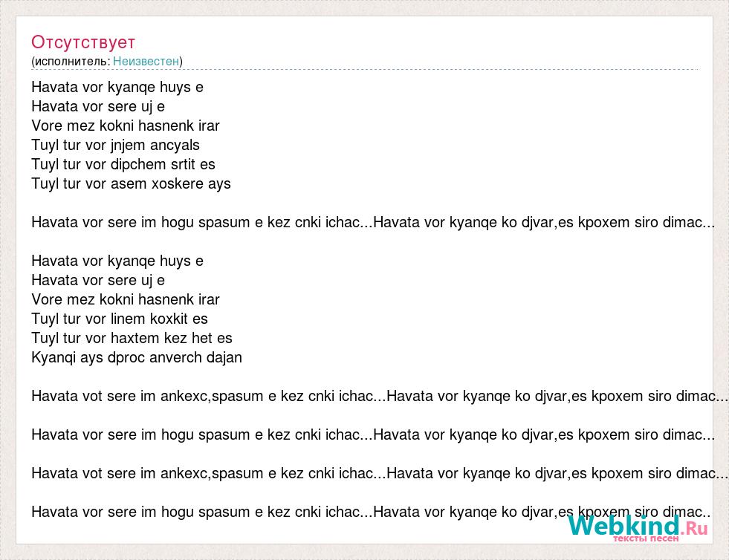Viewport: 729px width, 560px height.
Task: Click the first long 'hogu spasum' chorus line
Action: click(x=373, y=222)
